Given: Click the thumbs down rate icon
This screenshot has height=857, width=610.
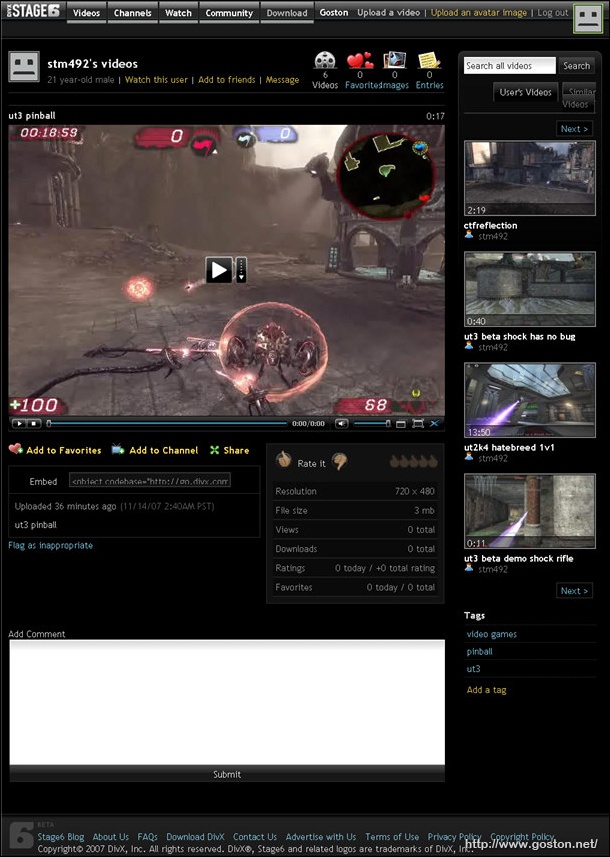Looking at the screenshot, I should point(340,462).
